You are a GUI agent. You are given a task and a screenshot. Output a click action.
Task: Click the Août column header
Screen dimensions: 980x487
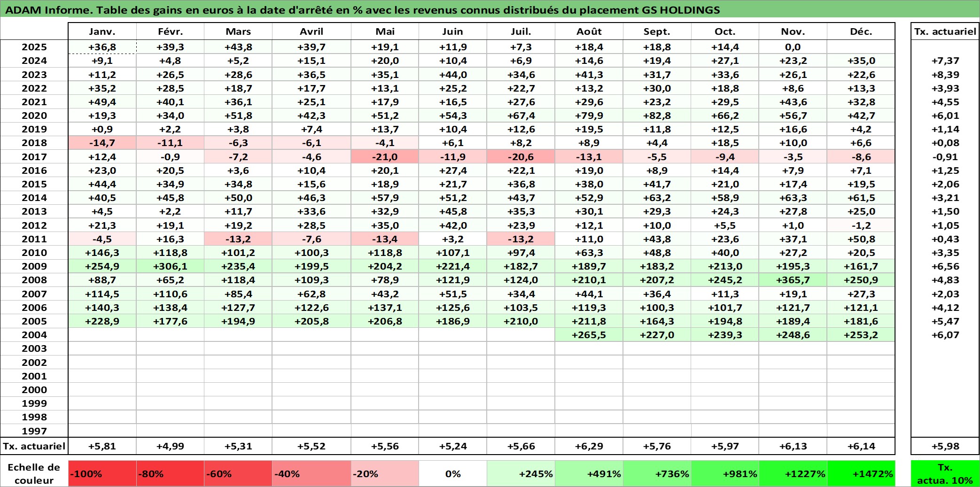(589, 31)
